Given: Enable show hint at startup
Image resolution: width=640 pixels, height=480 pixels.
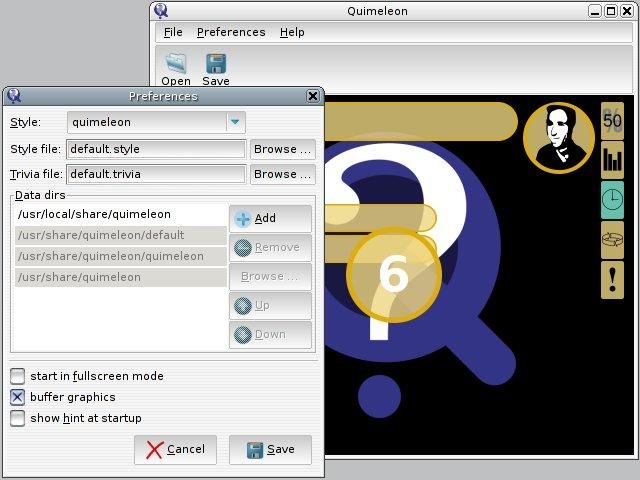Looking at the screenshot, I should [18, 418].
